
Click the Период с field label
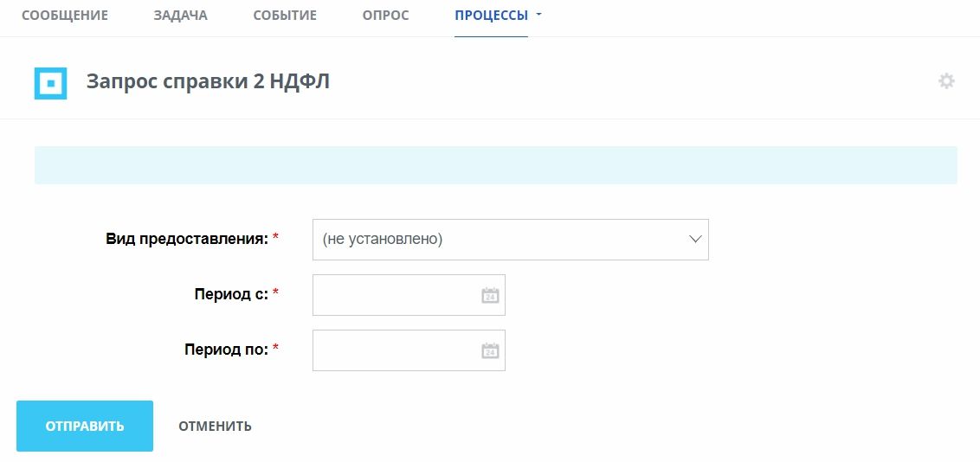tap(231, 294)
